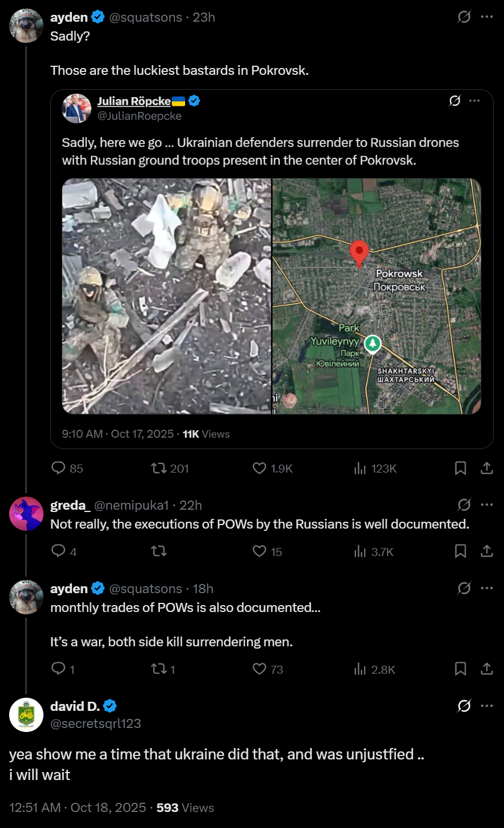504x828 pixels.
Task: Bookmark ayden's top post showing 123K views
Action: [x=461, y=469]
